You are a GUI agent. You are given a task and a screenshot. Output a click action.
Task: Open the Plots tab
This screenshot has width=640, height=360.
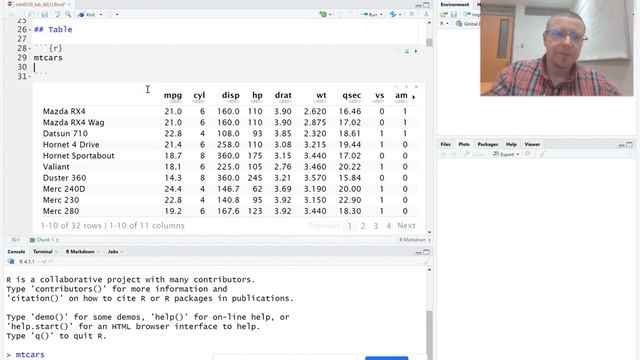(x=464, y=144)
